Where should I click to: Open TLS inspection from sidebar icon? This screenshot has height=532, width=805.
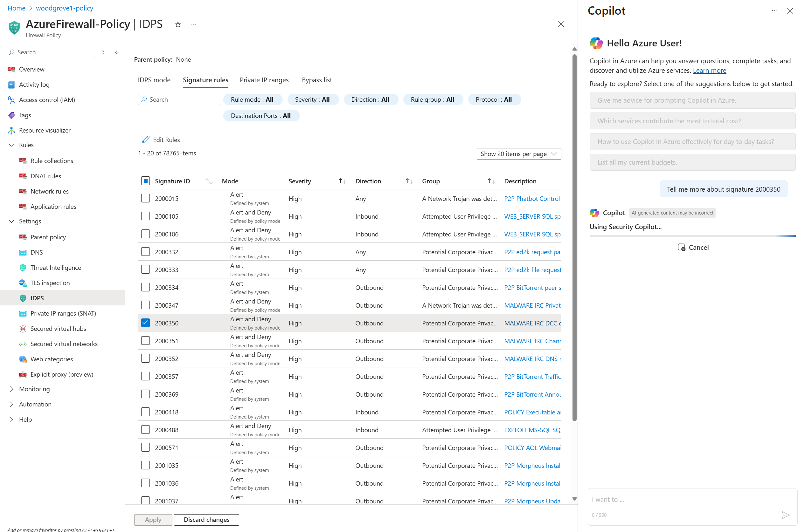[x=23, y=283]
